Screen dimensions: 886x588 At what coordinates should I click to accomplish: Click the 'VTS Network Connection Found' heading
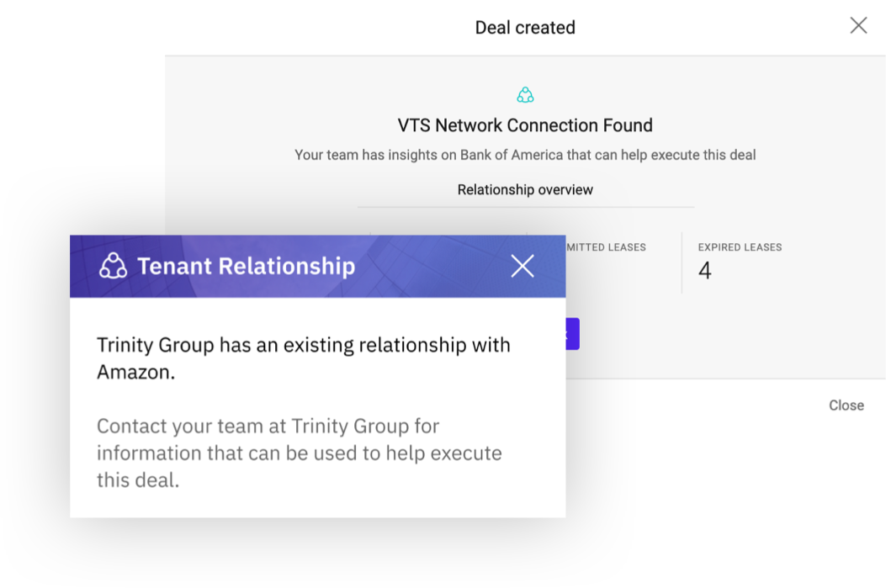[x=525, y=124]
